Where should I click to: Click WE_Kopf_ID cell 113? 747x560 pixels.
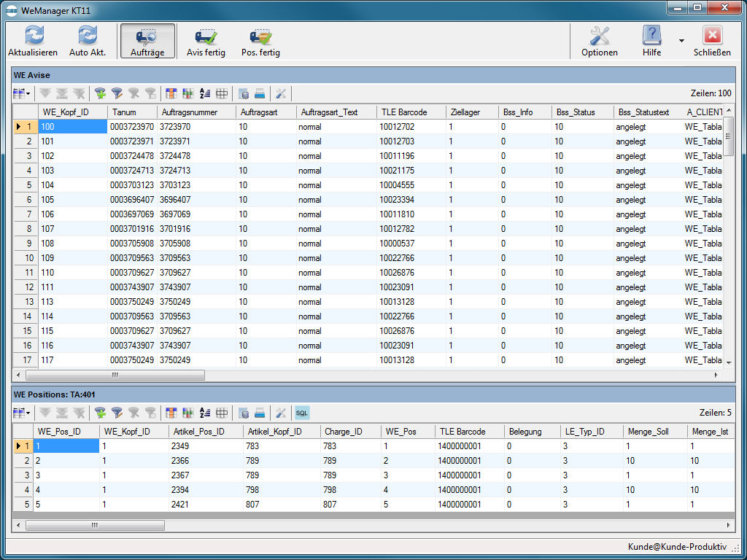72,301
